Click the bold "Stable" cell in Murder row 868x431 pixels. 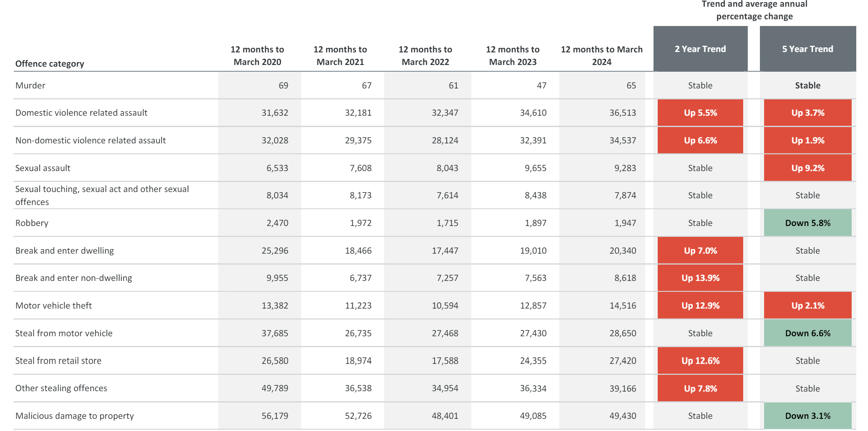tap(807, 86)
